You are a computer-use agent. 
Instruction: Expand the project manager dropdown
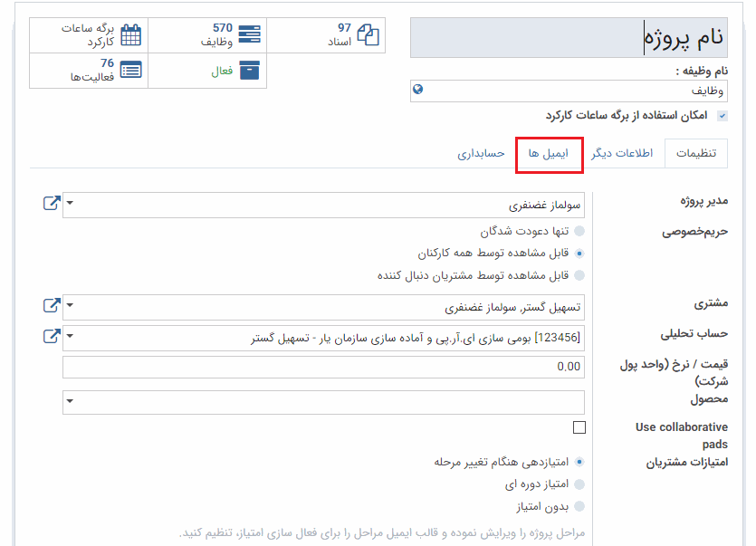pyautogui.click(x=71, y=205)
